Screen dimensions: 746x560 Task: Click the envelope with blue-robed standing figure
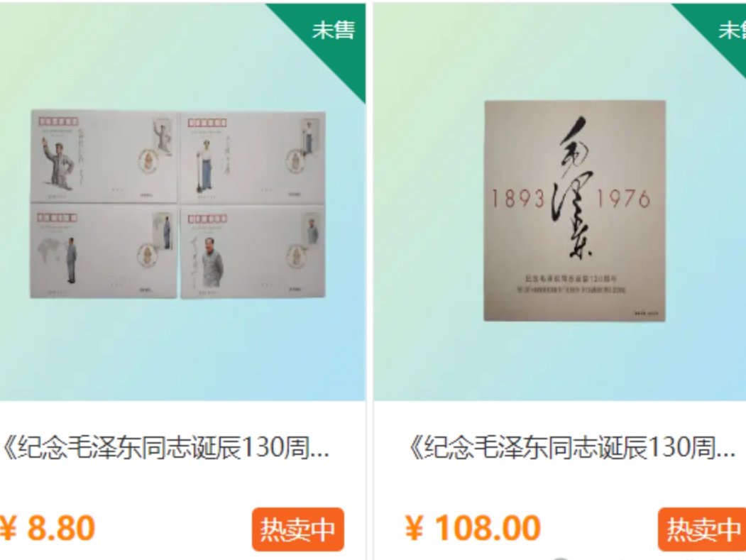pyautogui.click(x=253, y=158)
